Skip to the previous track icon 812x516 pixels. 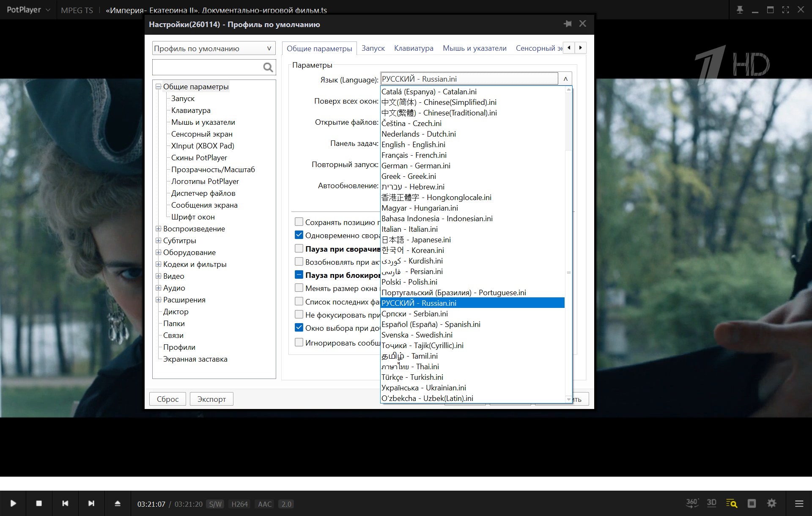65,503
